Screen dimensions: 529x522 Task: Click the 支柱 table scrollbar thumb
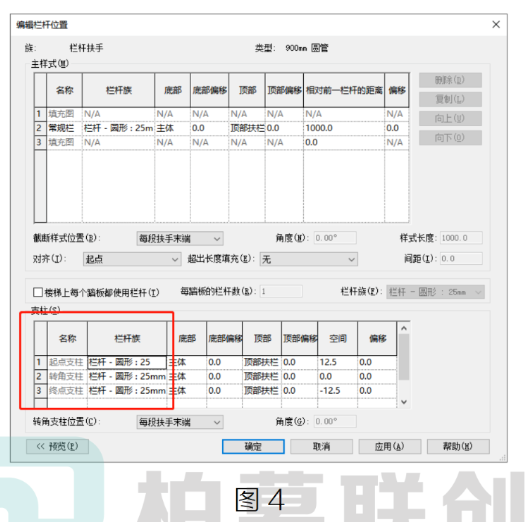coord(404,357)
